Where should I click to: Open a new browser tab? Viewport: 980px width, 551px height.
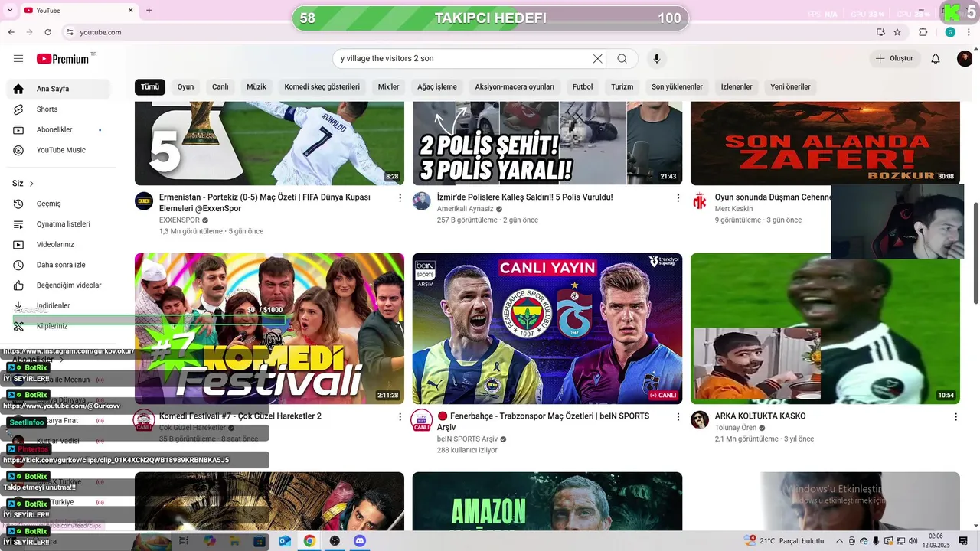(x=149, y=11)
